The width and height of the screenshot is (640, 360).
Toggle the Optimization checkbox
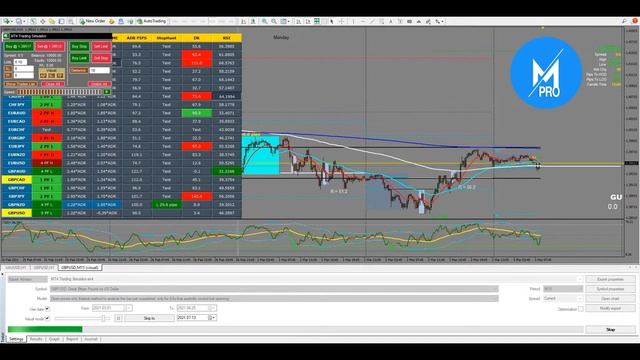coord(580,309)
